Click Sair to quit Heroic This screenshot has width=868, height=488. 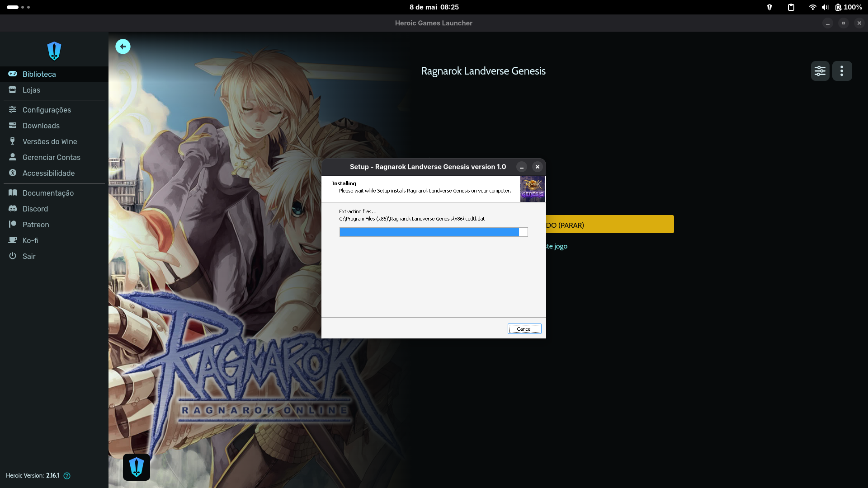point(54,256)
